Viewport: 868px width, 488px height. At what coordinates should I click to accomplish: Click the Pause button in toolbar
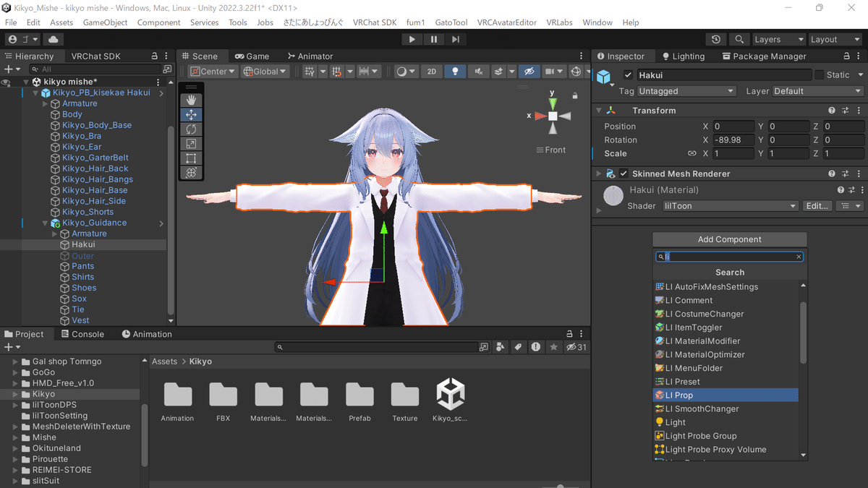click(434, 40)
